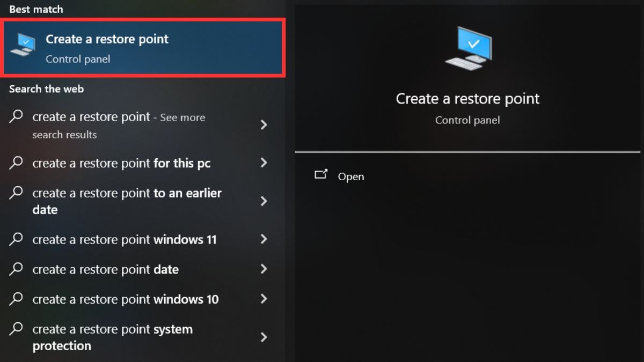The height and width of the screenshot is (362, 644).
Task: Choose 'create a restore point windows 10' suggestion text
Action: click(x=126, y=299)
